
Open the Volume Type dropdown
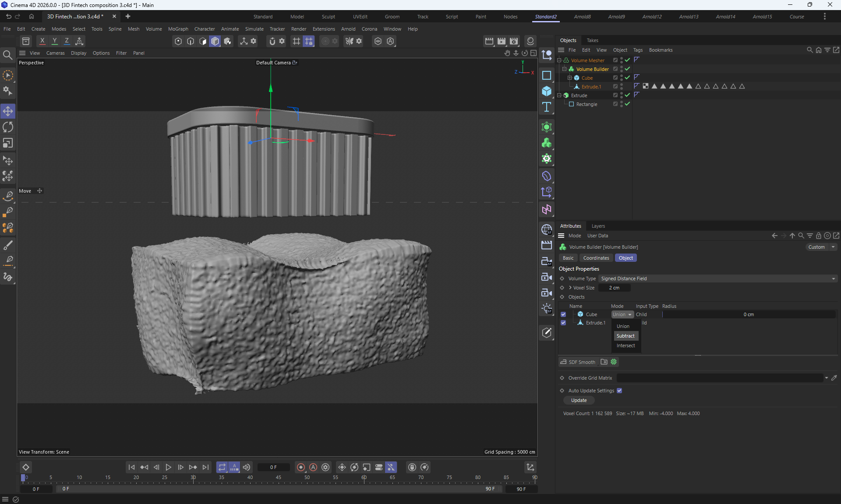point(717,278)
